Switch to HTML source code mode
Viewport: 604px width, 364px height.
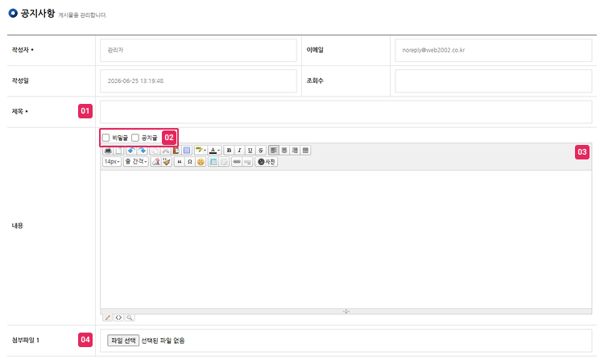[x=118, y=318]
